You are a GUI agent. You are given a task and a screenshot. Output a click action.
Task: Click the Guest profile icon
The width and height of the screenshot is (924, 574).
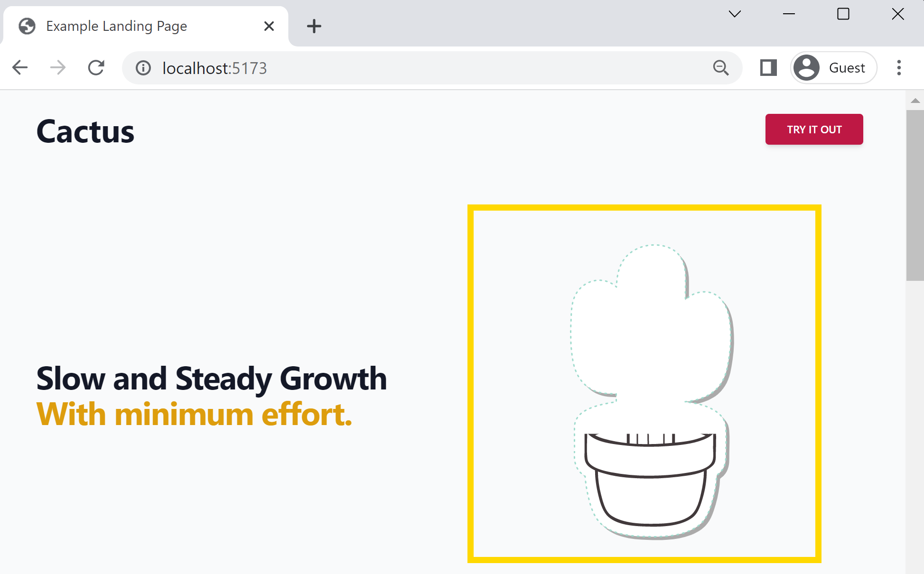coord(807,67)
